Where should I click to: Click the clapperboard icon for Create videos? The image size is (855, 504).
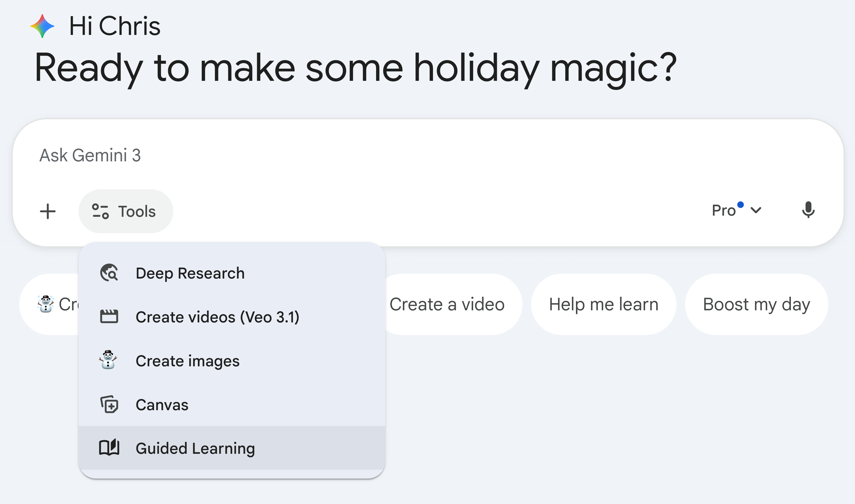109,317
